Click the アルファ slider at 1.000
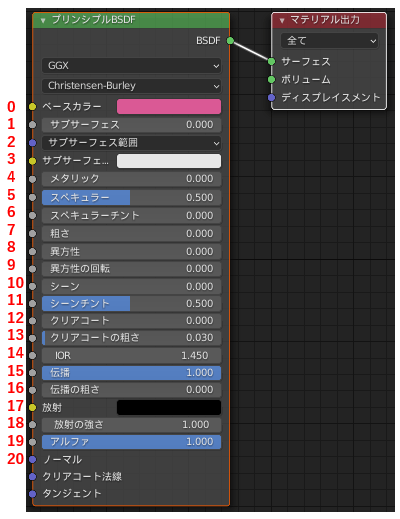This screenshot has width=400, height=519. (131, 442)
